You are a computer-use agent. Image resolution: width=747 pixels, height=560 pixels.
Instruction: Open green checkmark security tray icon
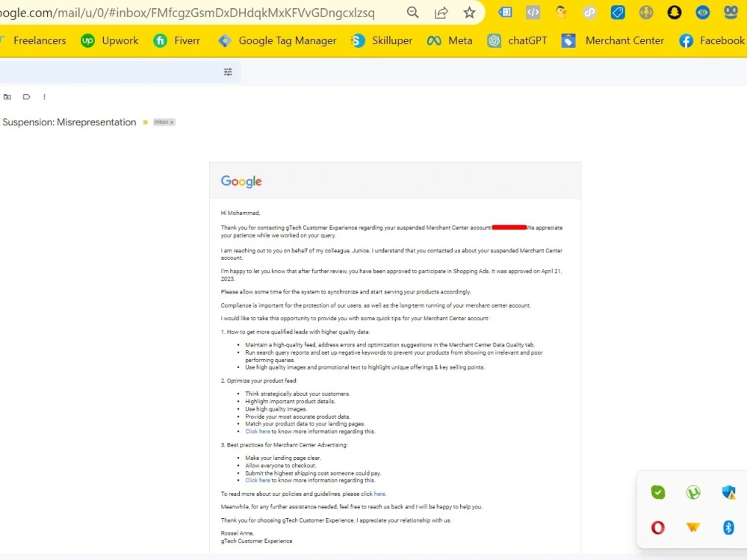658,492
